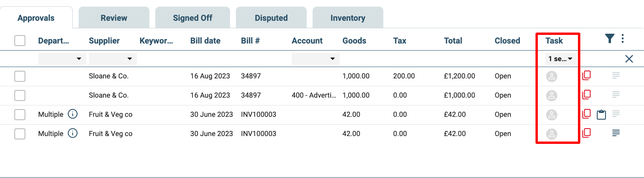Expand the Department filter dropdown
This screenshot has width=644, height=178.
pos(62,59)
